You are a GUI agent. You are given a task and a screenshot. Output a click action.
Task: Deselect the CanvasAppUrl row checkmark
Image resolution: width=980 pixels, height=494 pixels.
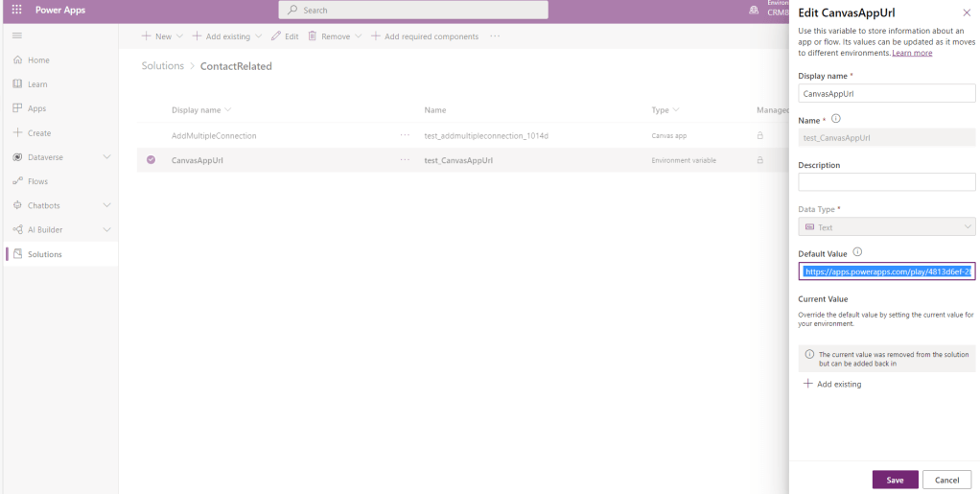(151, 160)
